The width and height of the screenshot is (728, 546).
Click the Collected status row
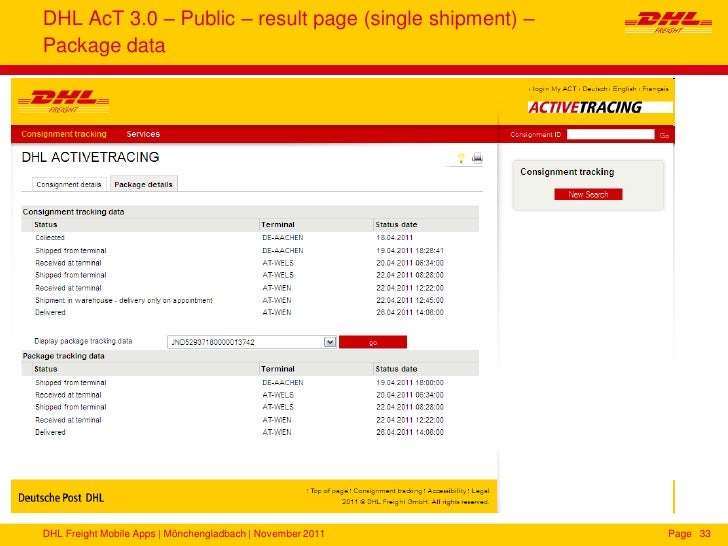click(250, 238)
